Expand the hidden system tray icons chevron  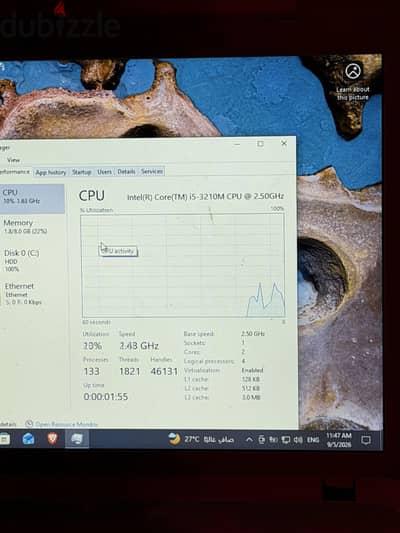click(x=249, y=440)
